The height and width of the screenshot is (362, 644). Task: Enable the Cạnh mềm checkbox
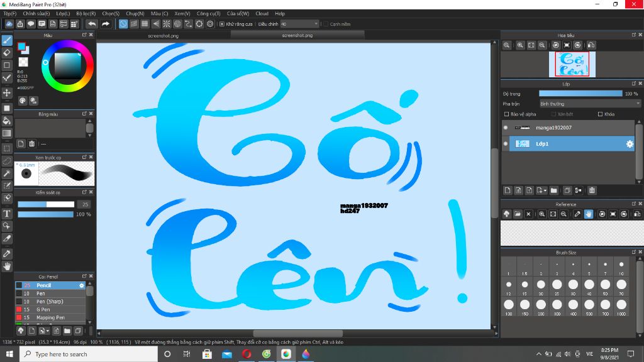pyautogui.click(x=326, y=25)
